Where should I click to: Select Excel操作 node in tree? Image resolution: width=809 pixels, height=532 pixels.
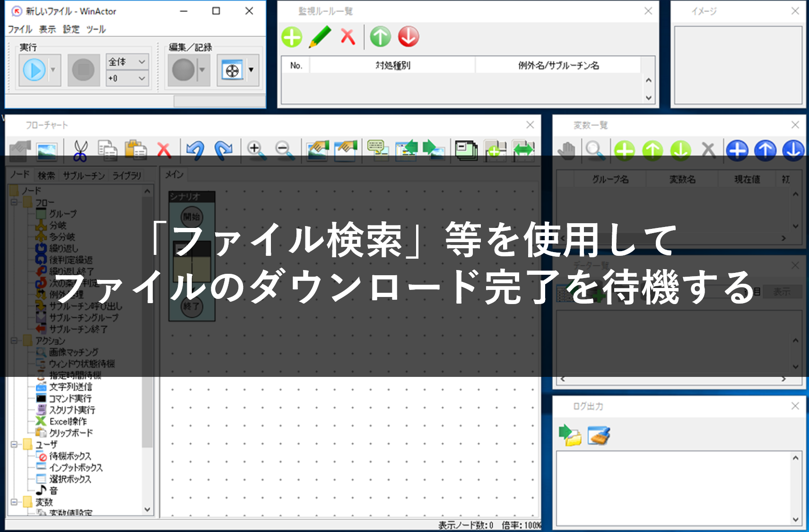point(68,421)
